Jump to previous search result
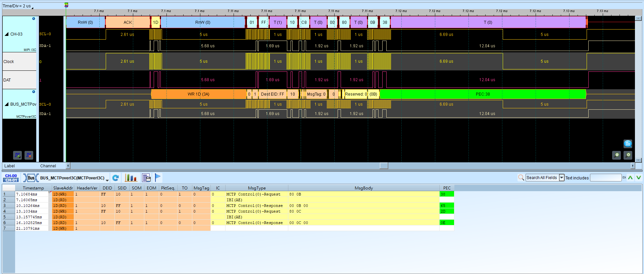The image size is (644, 274). coord(630,178)
